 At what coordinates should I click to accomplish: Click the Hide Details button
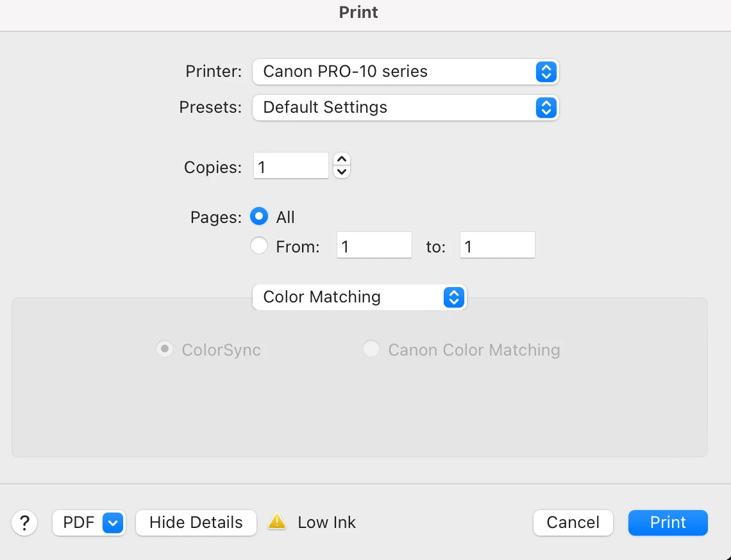pos(196,522)
